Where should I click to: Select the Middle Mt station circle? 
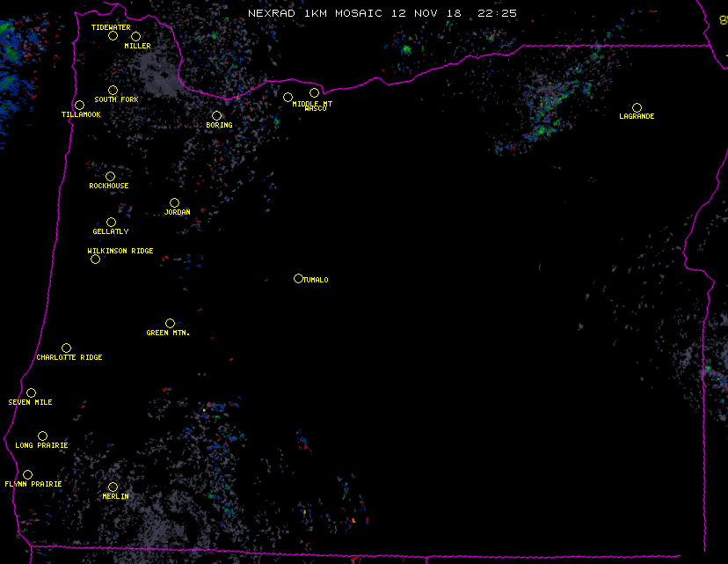288,98
